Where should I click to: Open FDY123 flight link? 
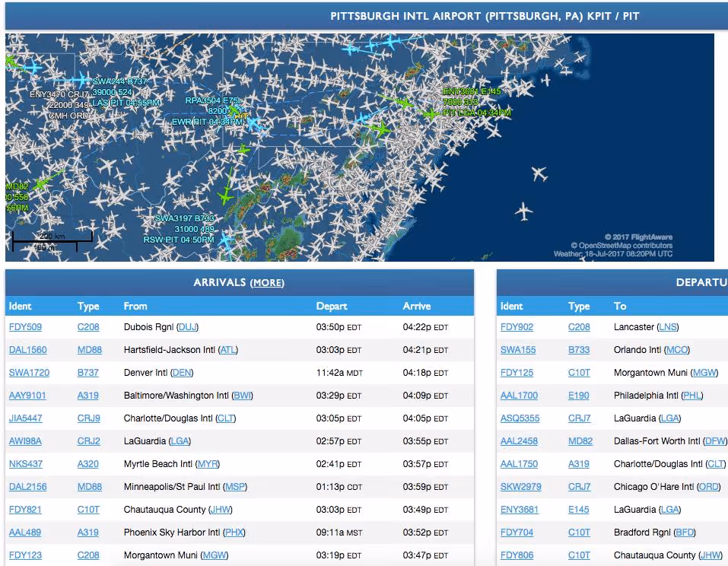(x=25, y=555)
